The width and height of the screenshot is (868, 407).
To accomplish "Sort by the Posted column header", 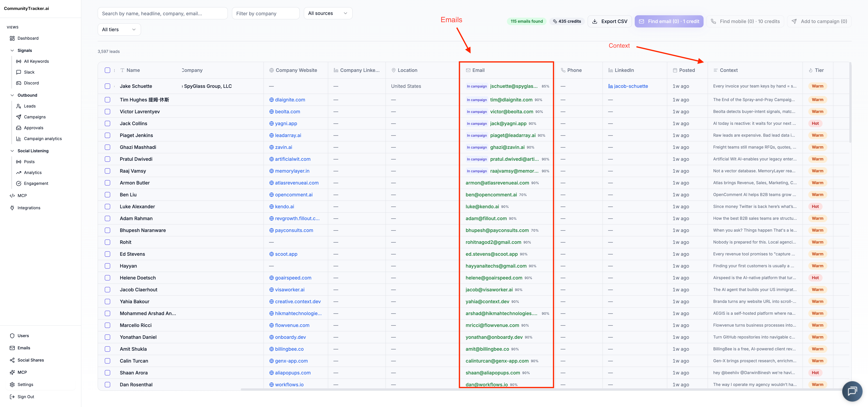I will coord(687,70).
